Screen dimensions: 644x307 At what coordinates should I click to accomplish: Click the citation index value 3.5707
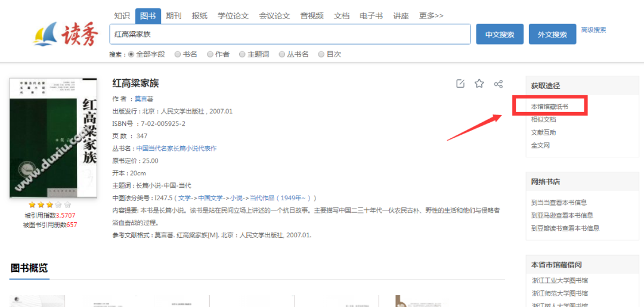coord(66,215)
